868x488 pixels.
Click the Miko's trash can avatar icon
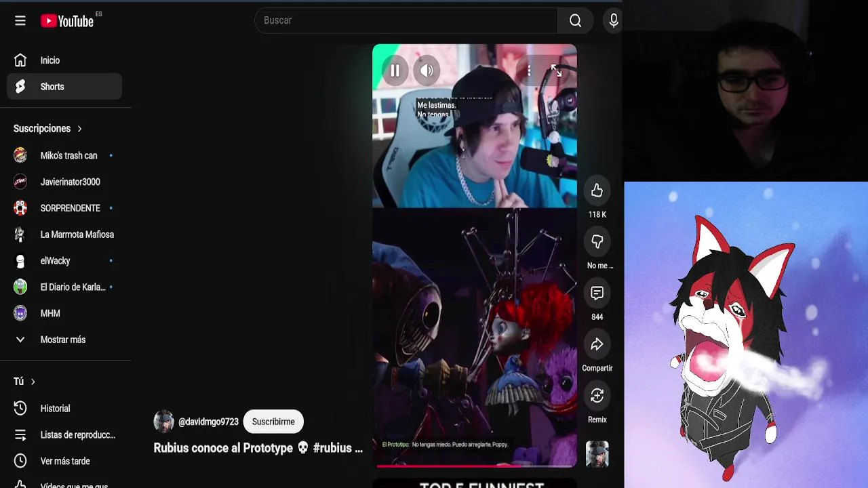point(20,156)
